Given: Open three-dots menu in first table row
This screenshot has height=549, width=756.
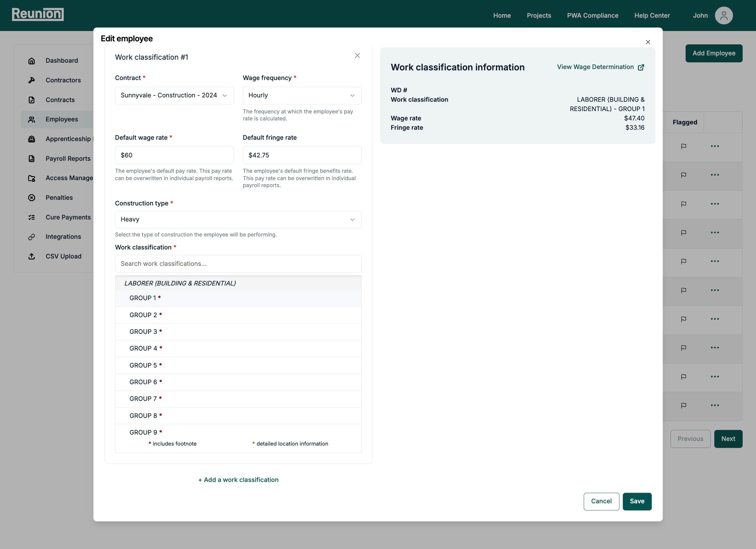Looking at the screenshot, I should (715, 146).
